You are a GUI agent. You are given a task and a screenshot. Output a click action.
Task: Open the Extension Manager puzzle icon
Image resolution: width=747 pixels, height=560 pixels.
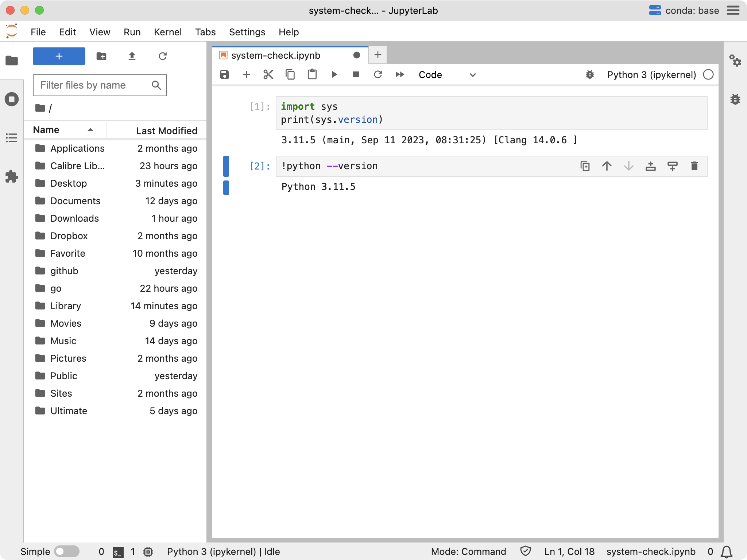point(12,176)
